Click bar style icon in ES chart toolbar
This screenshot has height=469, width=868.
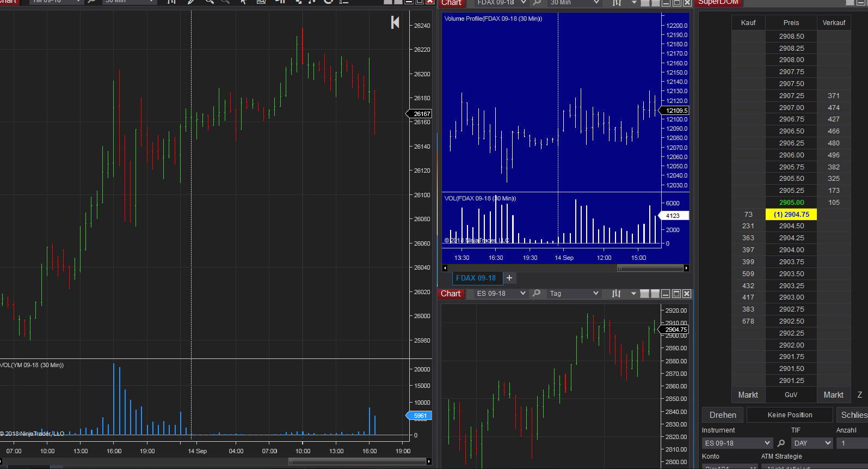pos(616,294)
